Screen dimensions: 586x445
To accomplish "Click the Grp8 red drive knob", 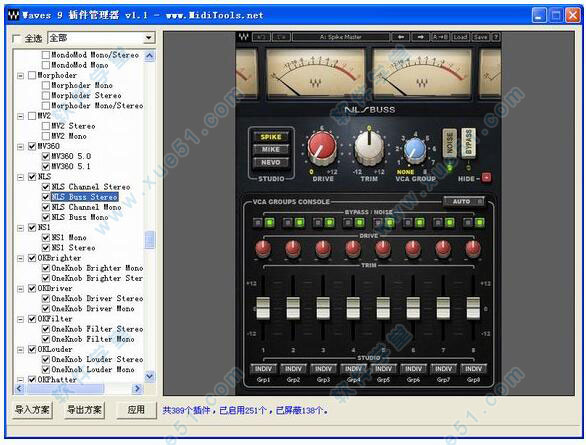I will point(473,248).
